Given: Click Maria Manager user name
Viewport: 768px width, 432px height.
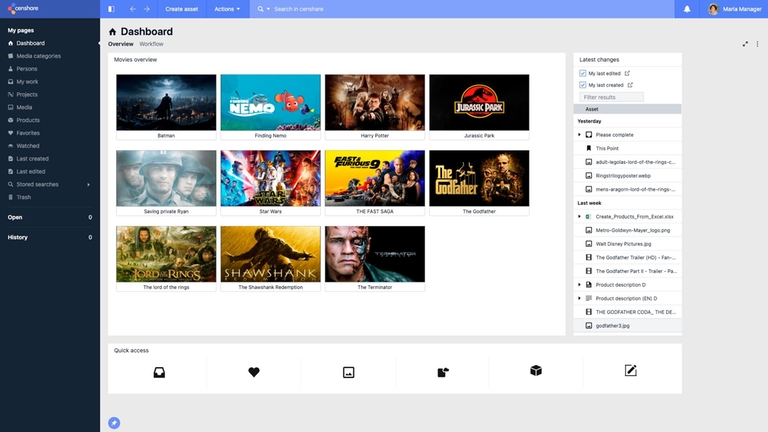Looking at the screenshot, I should click(x=742, y=9).
